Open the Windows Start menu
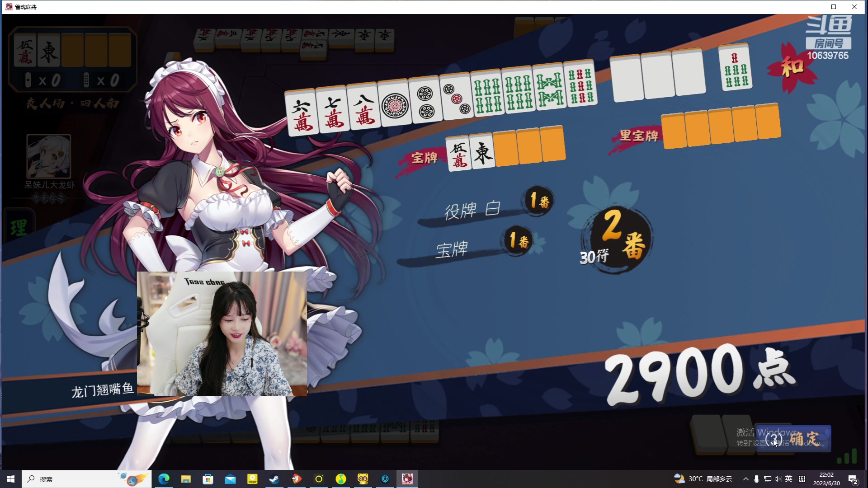The width and height of the screenshot is (868, 488). click(11, 479)
